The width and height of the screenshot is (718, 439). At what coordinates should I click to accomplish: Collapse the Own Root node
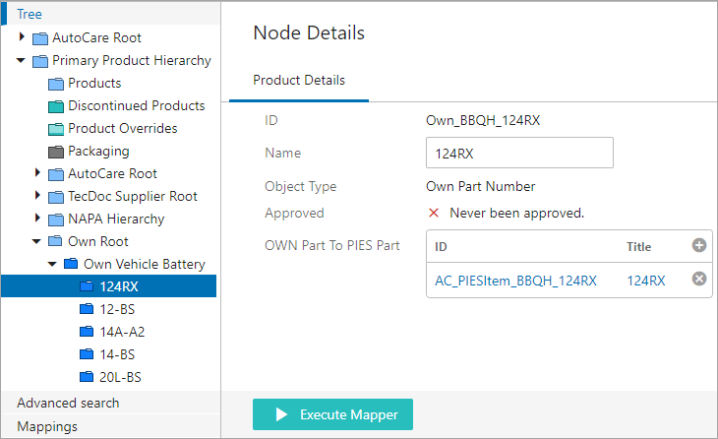[37, 241]
